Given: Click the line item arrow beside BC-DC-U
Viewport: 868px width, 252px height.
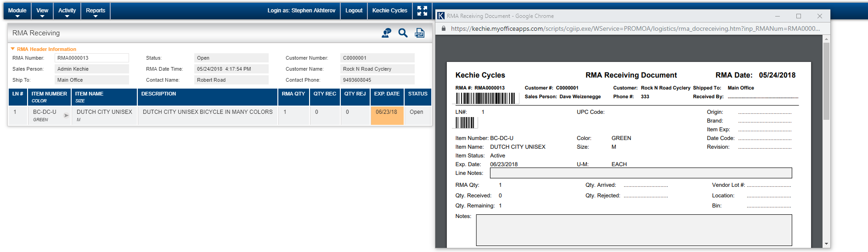Looking at the screenshot, I should click(66, 116).
